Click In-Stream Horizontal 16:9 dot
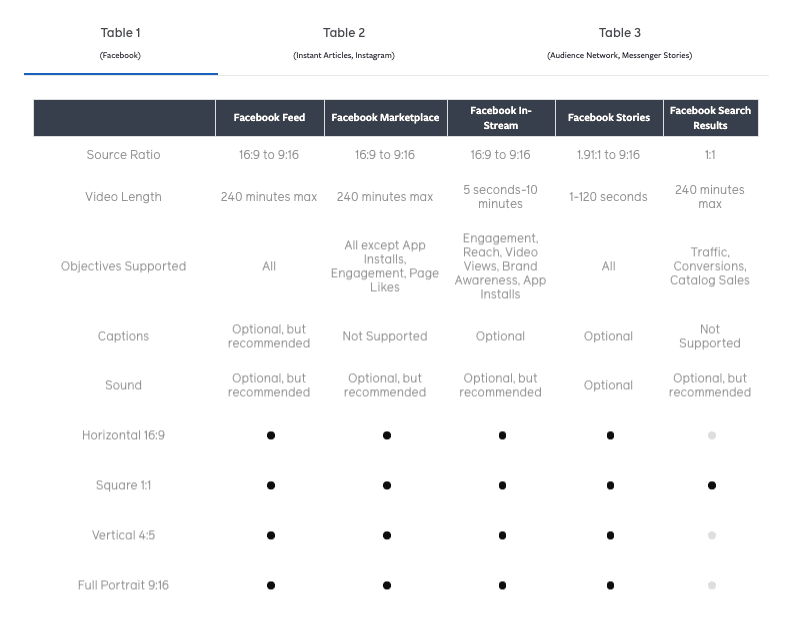Screen dimensions: 808x617 coord(502,436)
